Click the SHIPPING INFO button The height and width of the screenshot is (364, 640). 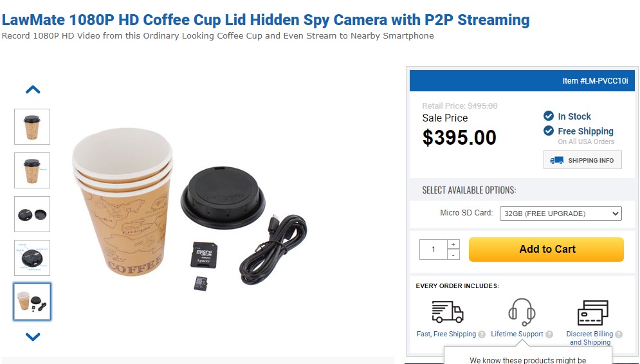coord(583,160)
